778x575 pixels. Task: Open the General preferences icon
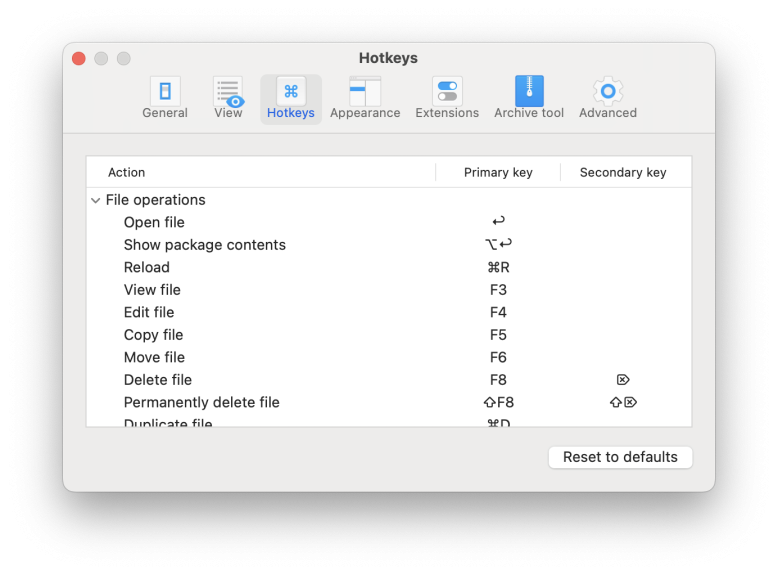coord(165,91)
